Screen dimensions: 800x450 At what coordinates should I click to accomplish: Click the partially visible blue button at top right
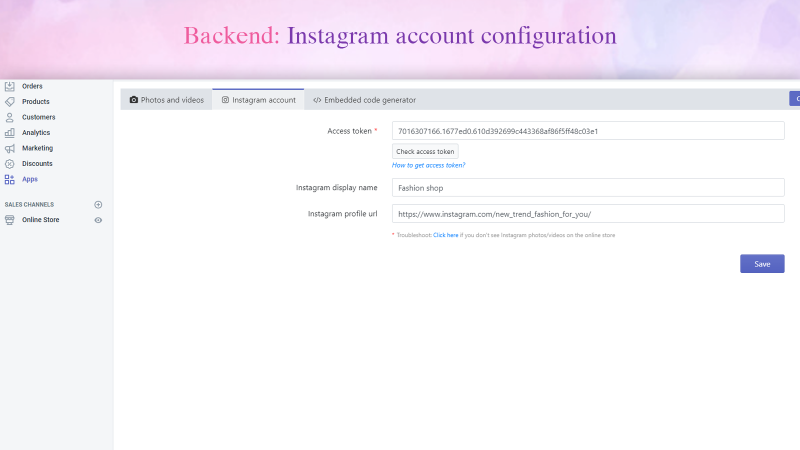pyautogui.click(x=795, y=99)
